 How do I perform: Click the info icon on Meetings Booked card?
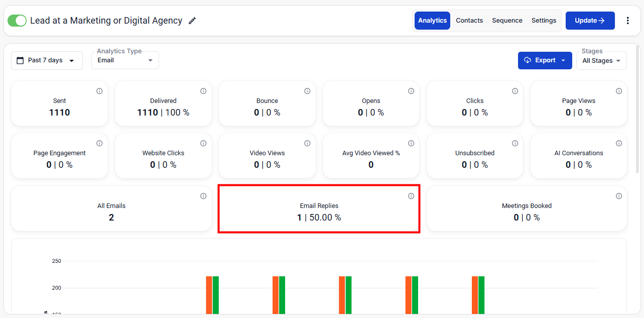point(619,196)
